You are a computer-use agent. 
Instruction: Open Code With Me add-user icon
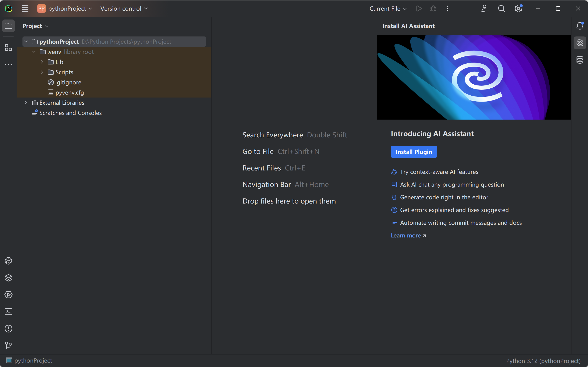point(485,8)
